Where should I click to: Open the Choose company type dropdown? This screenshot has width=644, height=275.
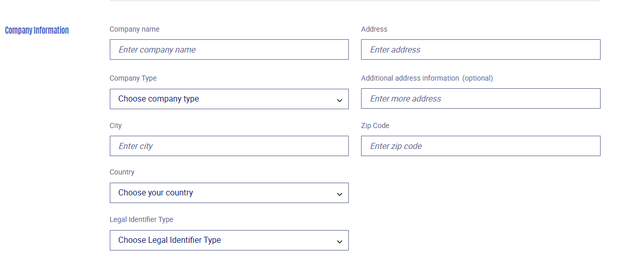[x=229, y=99]
